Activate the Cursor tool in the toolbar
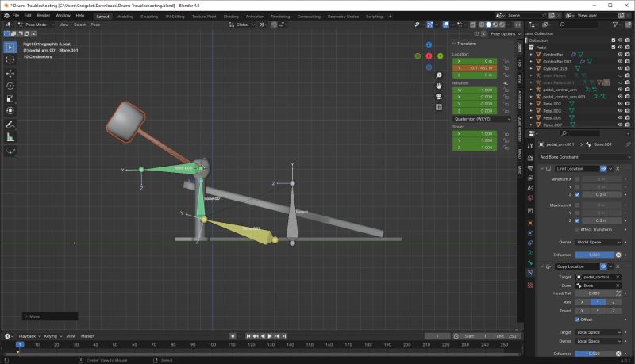Screen dimensions: 635x364 pyautogui.click(x=10, y=59)
